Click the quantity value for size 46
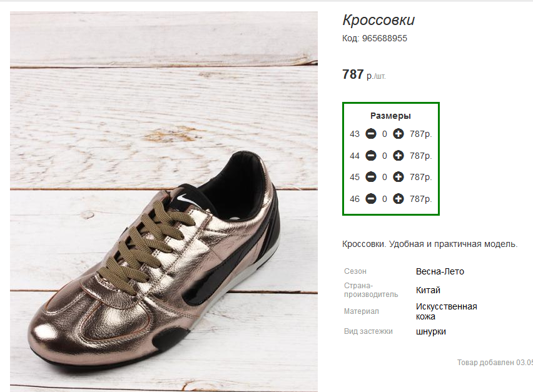Screen dimensions: 533x392 tap(385, 199)
